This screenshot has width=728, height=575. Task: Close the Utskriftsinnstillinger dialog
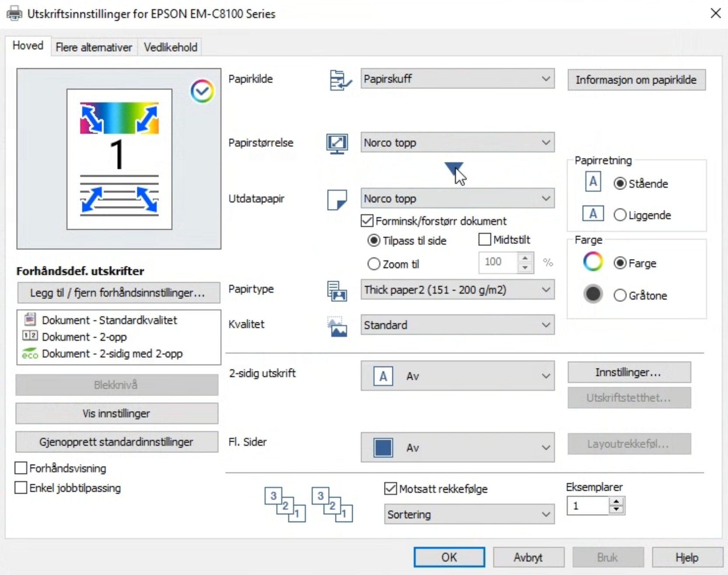click(716, 13)
